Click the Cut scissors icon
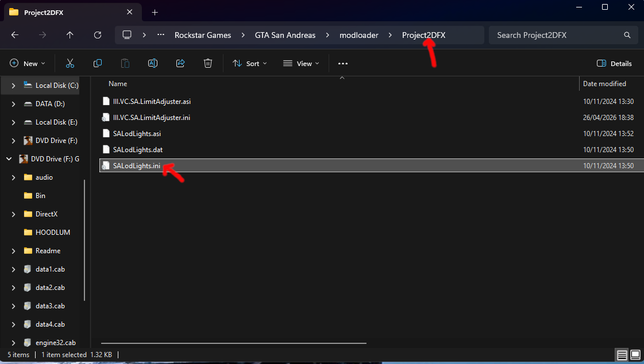 click(x=70, y=63)
